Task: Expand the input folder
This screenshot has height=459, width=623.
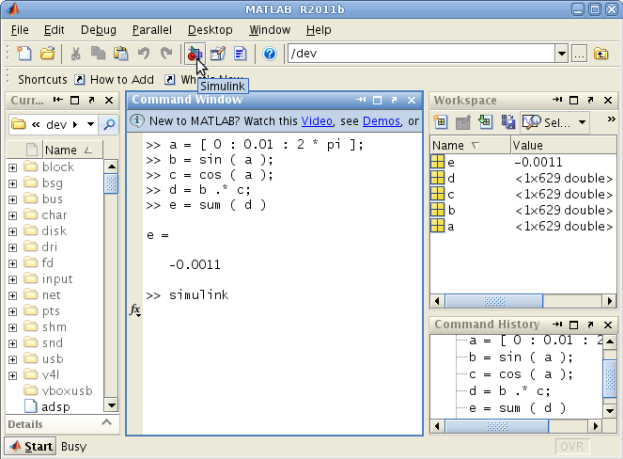Action: (x=13, y=279)
